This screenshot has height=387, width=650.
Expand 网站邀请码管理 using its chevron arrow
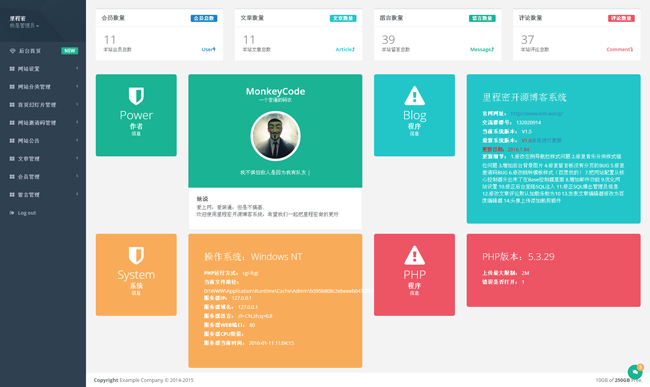pos(77,122)
